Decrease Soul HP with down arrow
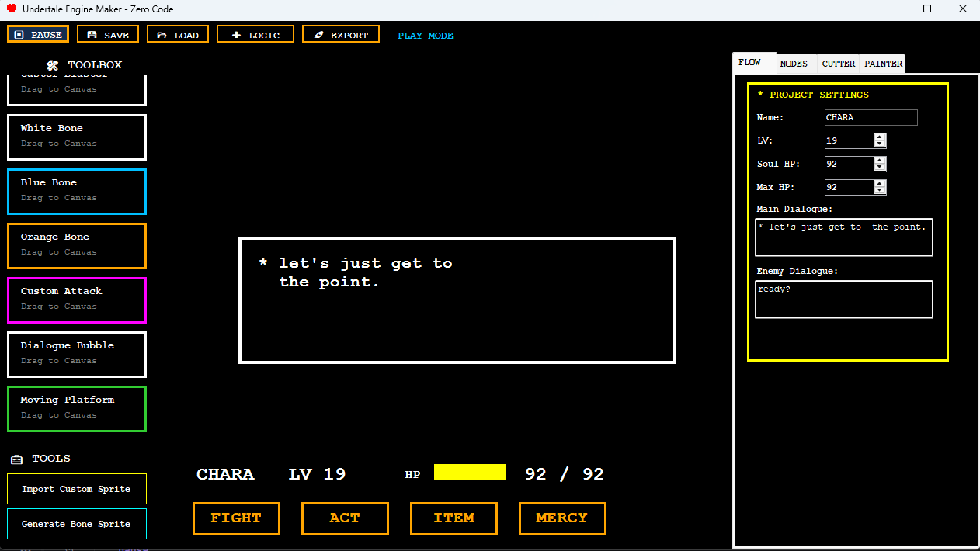 879,168
